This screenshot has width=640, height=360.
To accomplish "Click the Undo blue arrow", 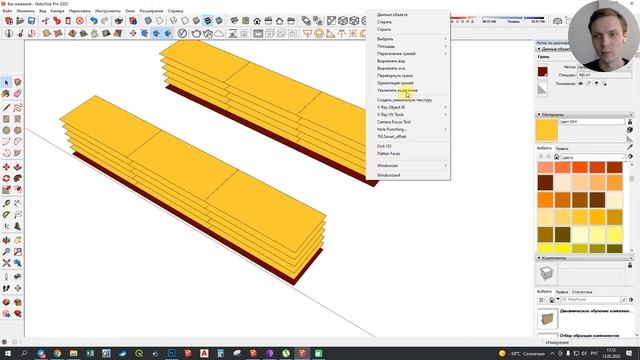I will tap(94, 20).
